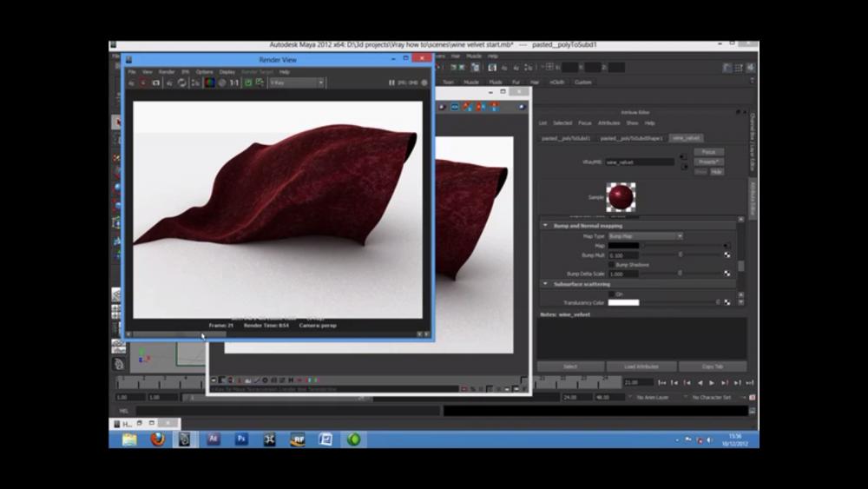868x489 pixels.
Task: Switch to the wine_velvet tab
Action: (686, 138)
